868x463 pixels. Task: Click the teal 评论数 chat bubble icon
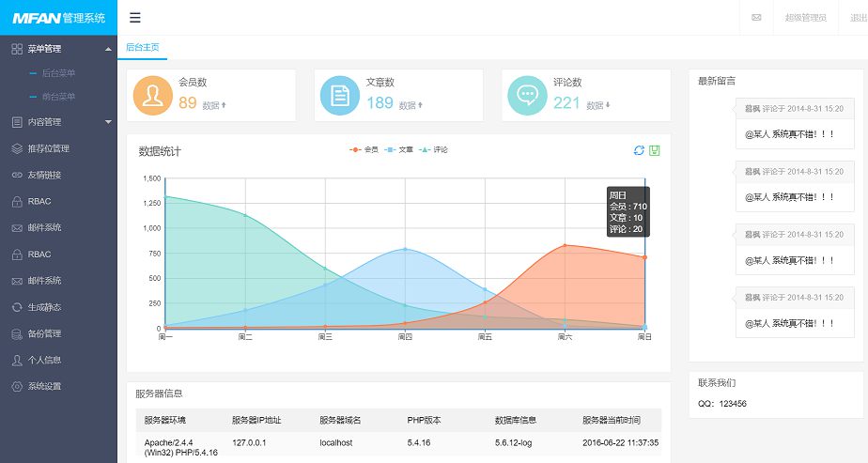(x=527, y=96)
